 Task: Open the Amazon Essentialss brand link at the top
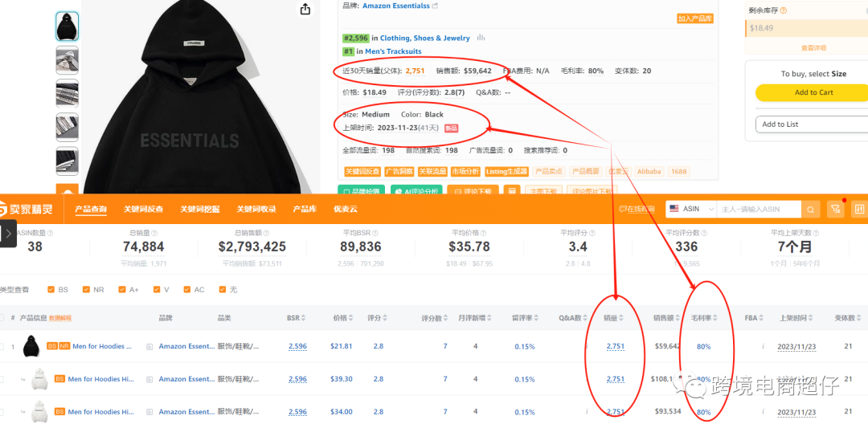pyautogui.click(x=395, y=6)
